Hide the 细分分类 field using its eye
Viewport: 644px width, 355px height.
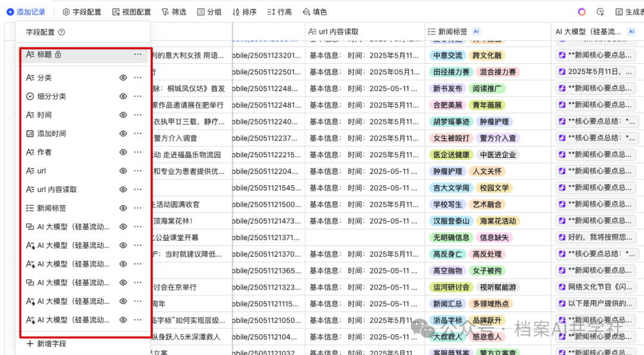[x=123, y=96]
